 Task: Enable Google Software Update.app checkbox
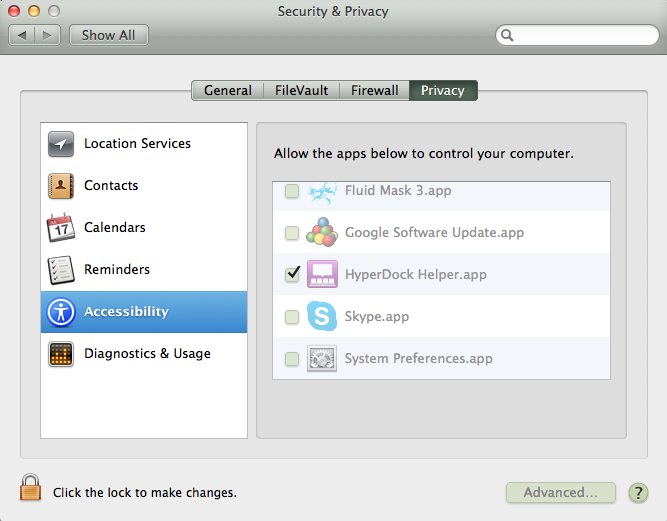click(x=292, y=233)
